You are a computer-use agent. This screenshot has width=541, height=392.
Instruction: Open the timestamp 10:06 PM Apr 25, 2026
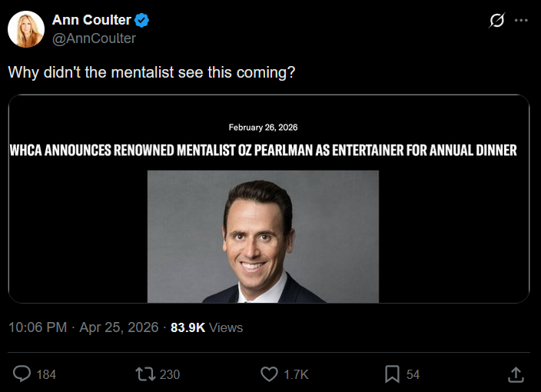coord(83,327)
